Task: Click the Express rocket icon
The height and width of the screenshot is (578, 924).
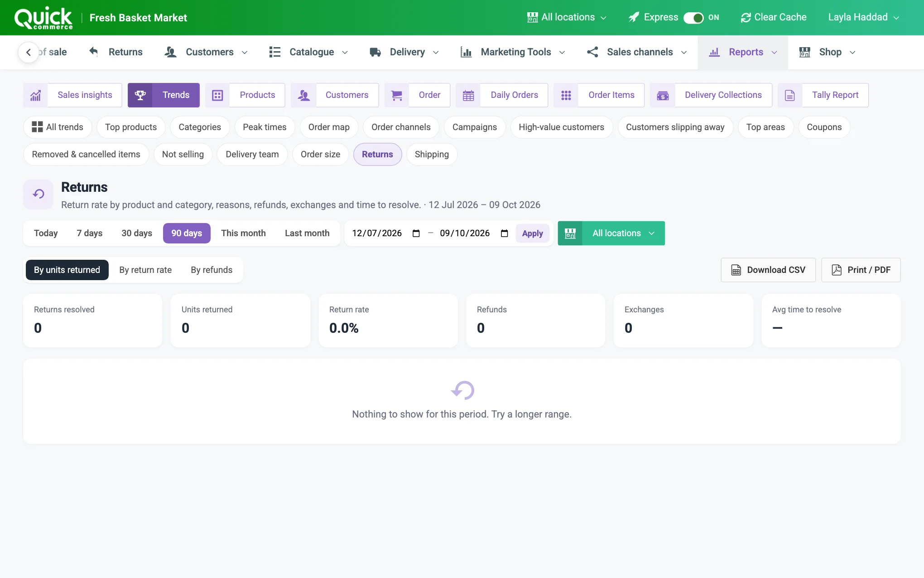Action: click(634, 17)
